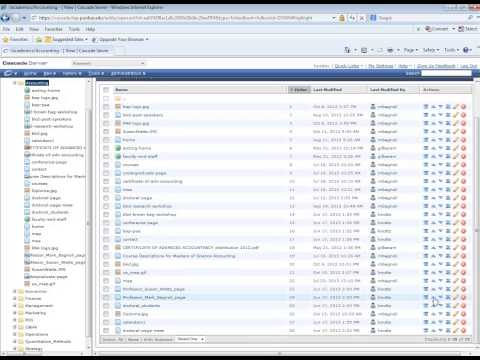Click the Quick Links link

[348, 66]
